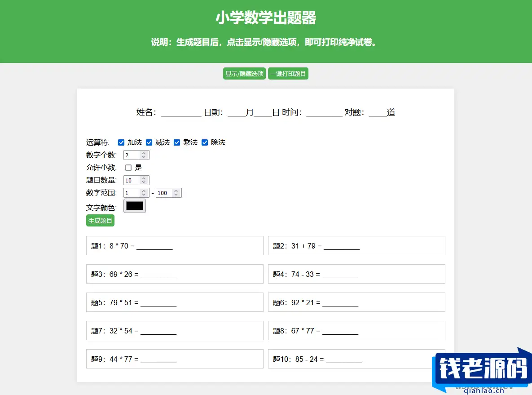Click question 题5: 79 * 51
The image size is (532, 395).
pyautogui.click(x=175, y=302)
